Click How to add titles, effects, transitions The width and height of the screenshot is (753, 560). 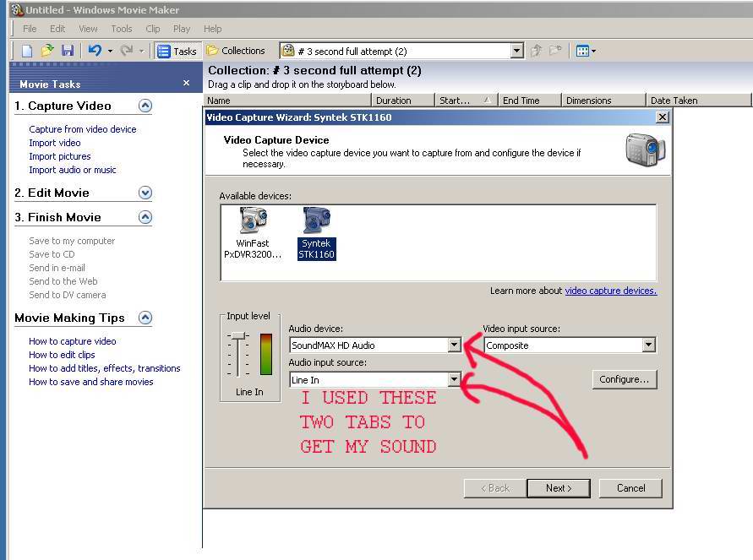tap(105, 368)
